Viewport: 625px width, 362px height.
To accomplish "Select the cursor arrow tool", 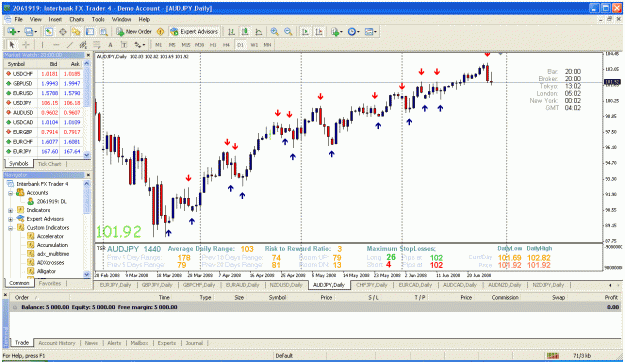I will click(x=12, y=45).
